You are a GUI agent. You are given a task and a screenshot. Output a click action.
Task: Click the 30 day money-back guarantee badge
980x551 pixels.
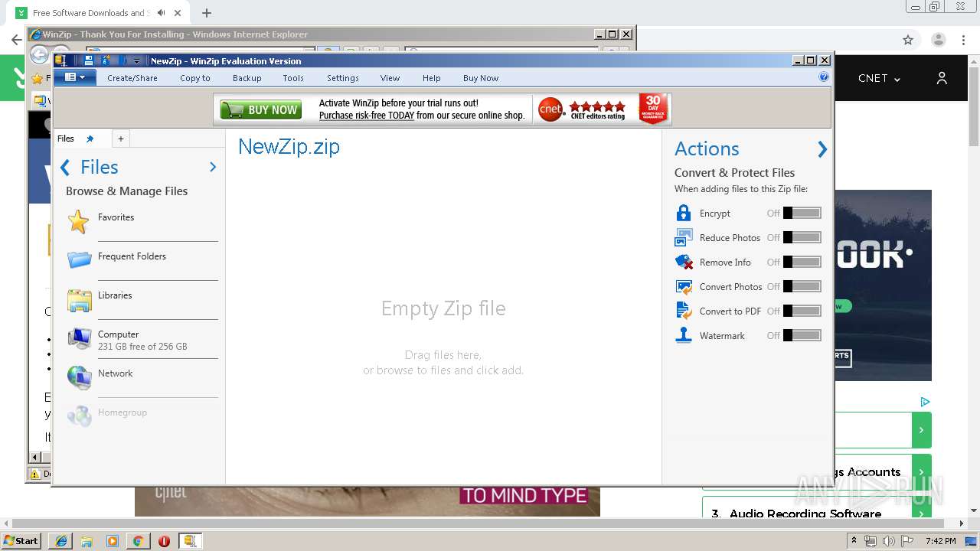coord(653,109)
